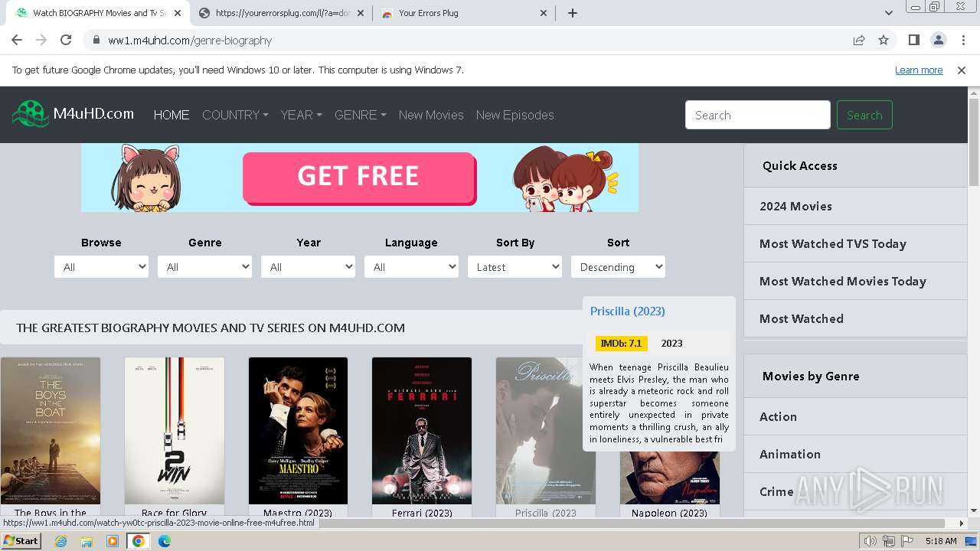Click the Chrome taskbar icon
This screenshot has width=980, height=551.
pos(139,541)
